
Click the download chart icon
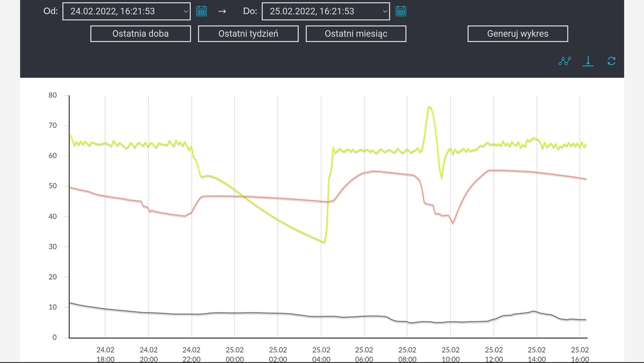(x=588, y=61)
